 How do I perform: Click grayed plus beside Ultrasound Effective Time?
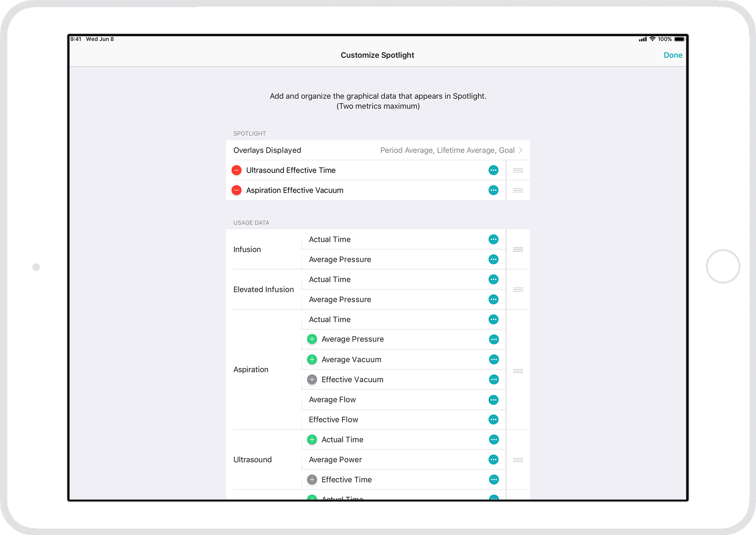point(312,480)
